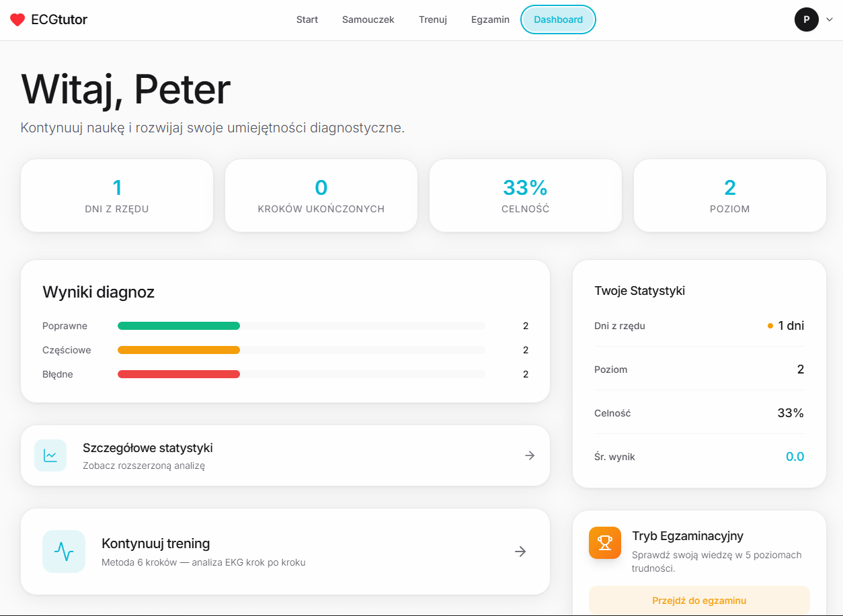Click the chart icon beside Szczegółowe statystyki
This screenshot has height=616, width=843.
pyautogui.click(x=50, y=455)
